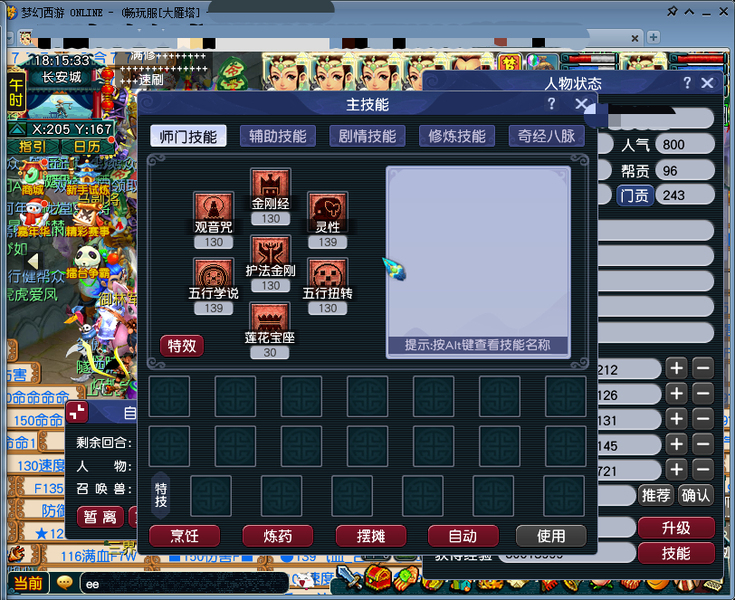
Task: Open the 商城 shop icon
Action: click(32, 179)
